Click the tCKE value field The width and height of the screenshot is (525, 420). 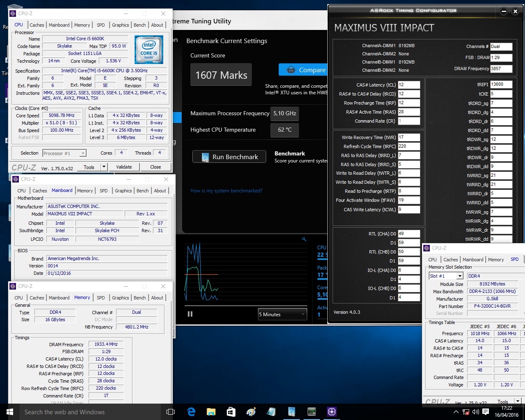click(x=501, y=94)
